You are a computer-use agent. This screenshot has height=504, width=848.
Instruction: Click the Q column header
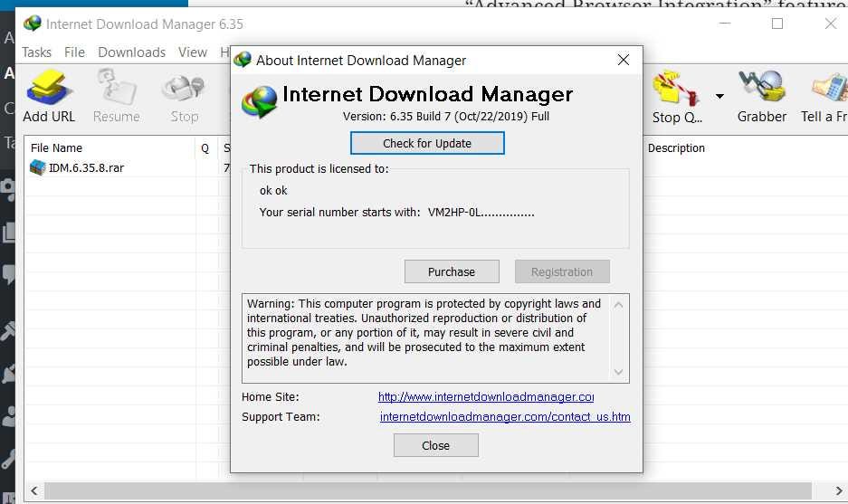[x=205, y=148]
